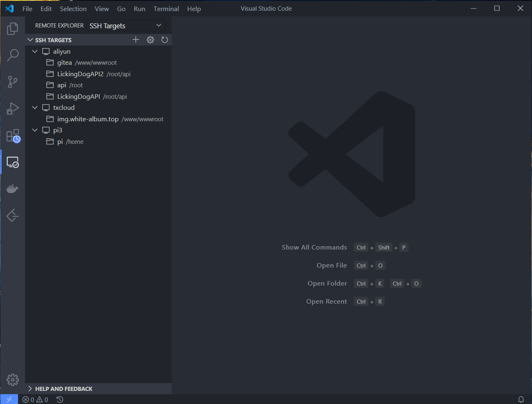Viewport: 532px width, 404px height.
Task: Click the errors and warnings status item
Action: (x=35, y=399)
